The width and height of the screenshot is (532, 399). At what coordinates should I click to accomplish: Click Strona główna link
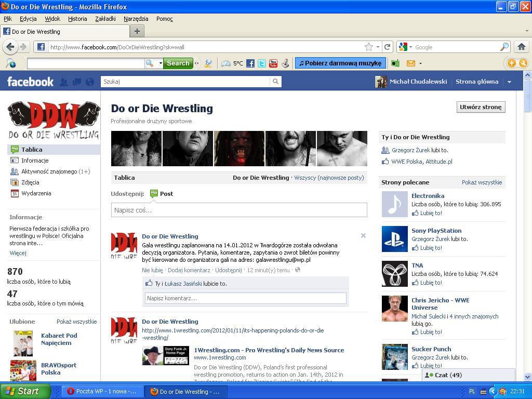click(477, 82)
